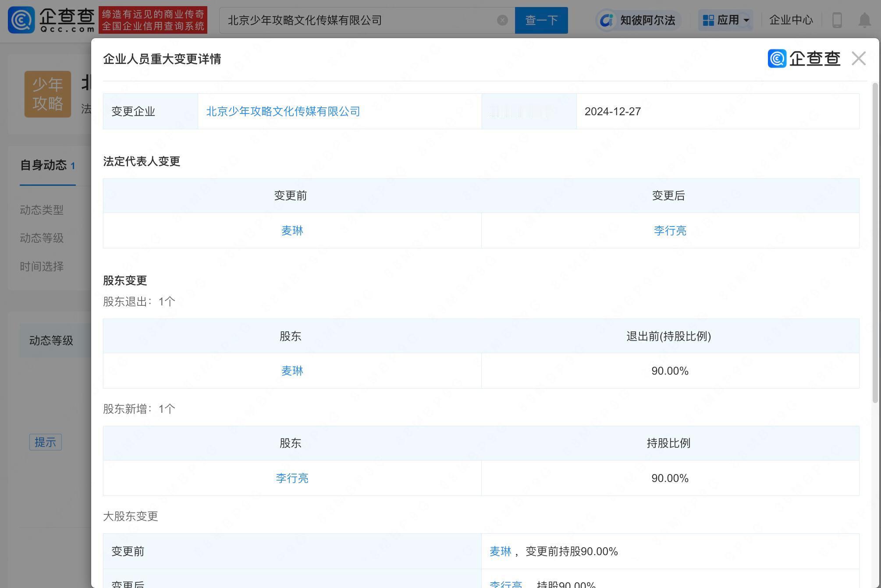
Task: Open 麦琳 link in 大股东变更 row
Action: point(501,551)
